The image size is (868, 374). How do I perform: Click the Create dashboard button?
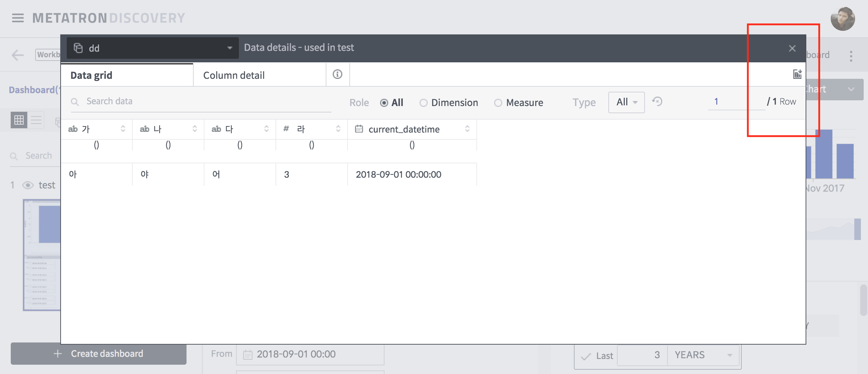tap(99, 354)
